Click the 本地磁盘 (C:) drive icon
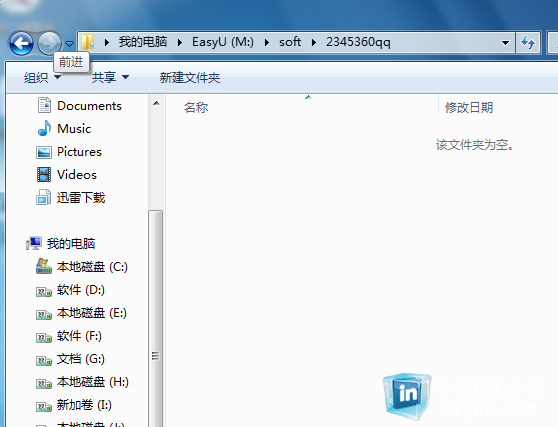 (x=44, y=266)
